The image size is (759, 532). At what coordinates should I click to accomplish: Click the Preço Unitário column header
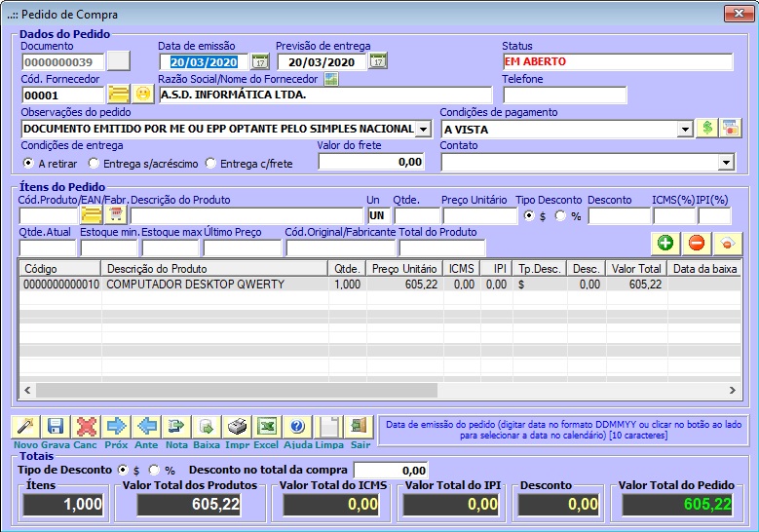[404, 269]
